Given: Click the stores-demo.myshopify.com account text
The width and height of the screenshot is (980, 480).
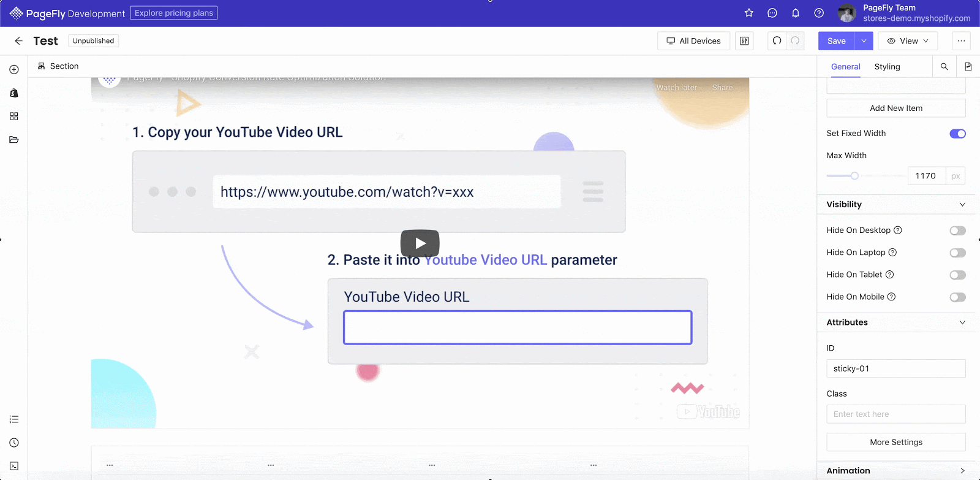Looking at the screenshot, I should point(917,18).
